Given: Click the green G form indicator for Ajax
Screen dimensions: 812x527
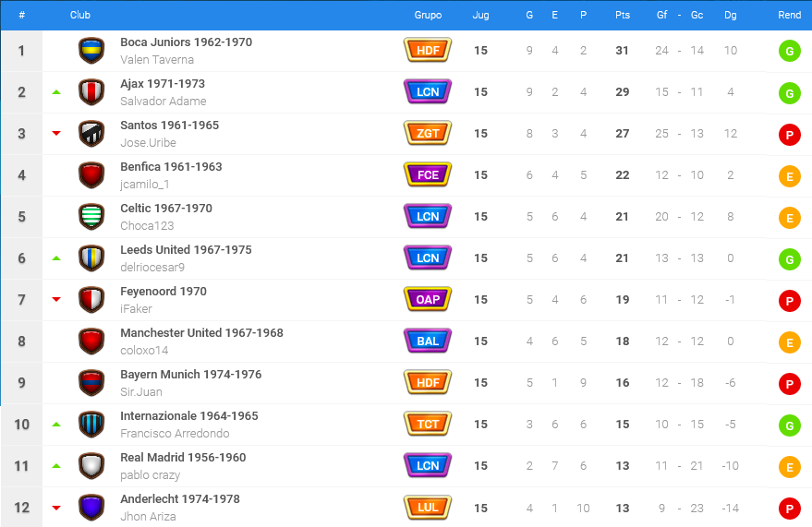Looking at the screenshot, I should pos(789,93).
